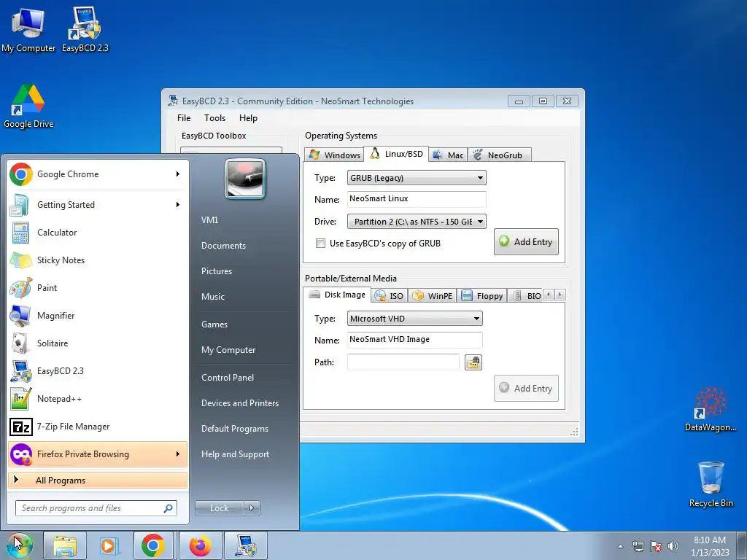Switch to the Floppy tab
Image resolution: width=747 pixels, height=560 pixels.
482,296
